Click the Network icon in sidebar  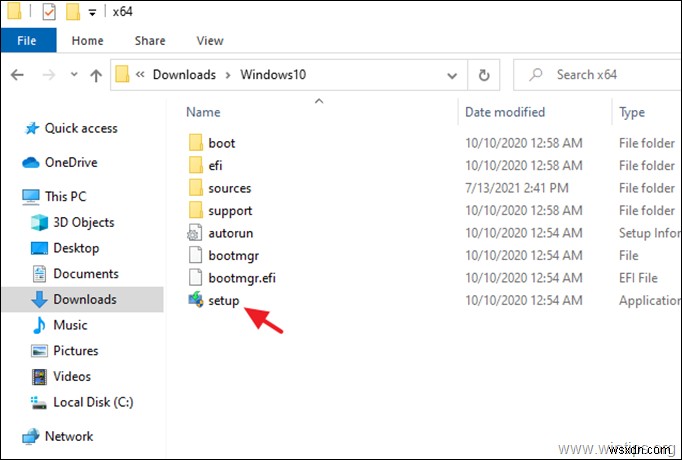[x=30, y=437]
